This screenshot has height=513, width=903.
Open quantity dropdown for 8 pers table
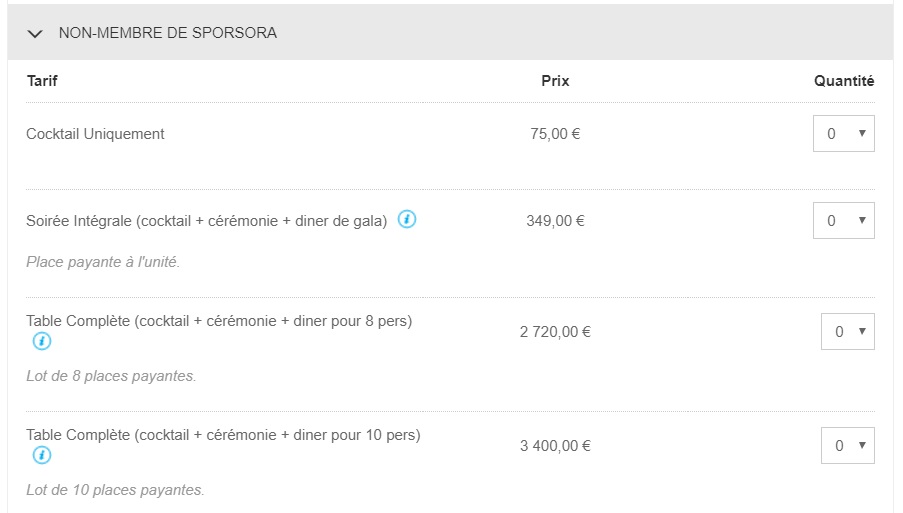(x=847, y=332)
